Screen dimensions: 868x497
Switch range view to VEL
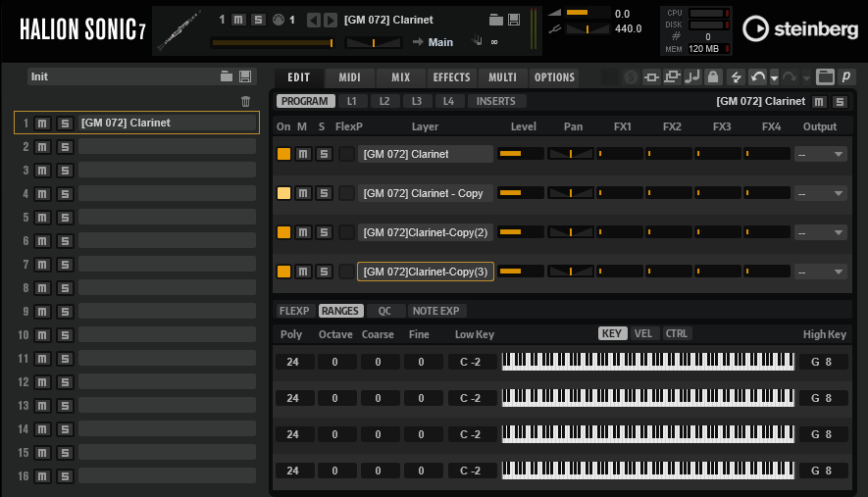[x=642, y=333]
